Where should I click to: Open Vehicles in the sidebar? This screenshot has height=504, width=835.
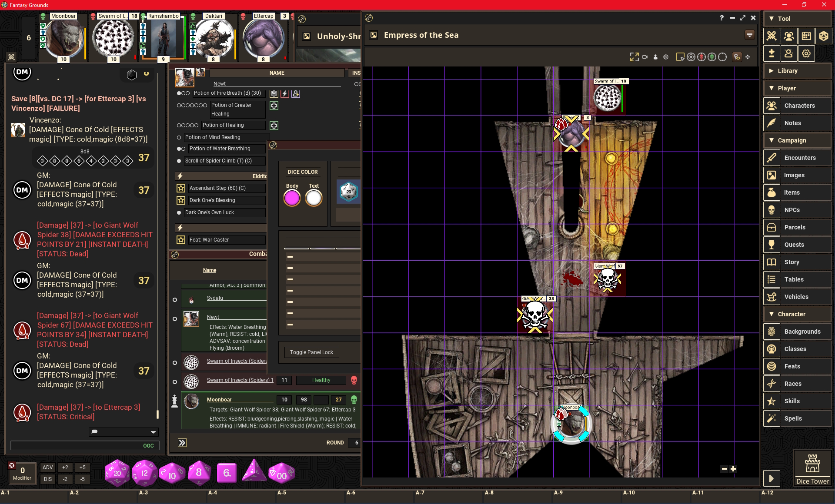(798, 297)
